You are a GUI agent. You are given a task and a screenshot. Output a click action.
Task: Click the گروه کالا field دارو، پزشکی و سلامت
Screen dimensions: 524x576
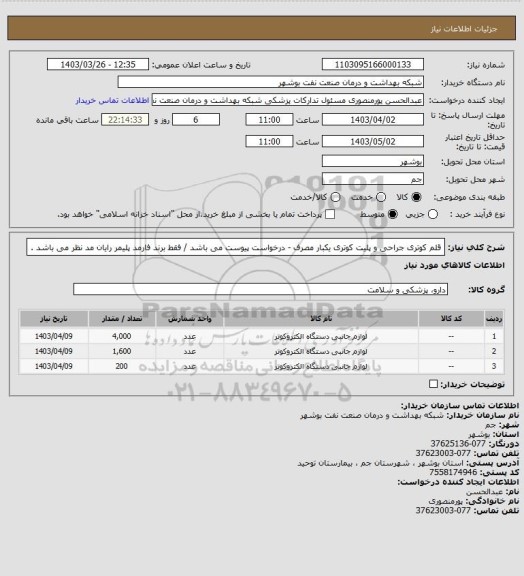(x=260, y=289)
